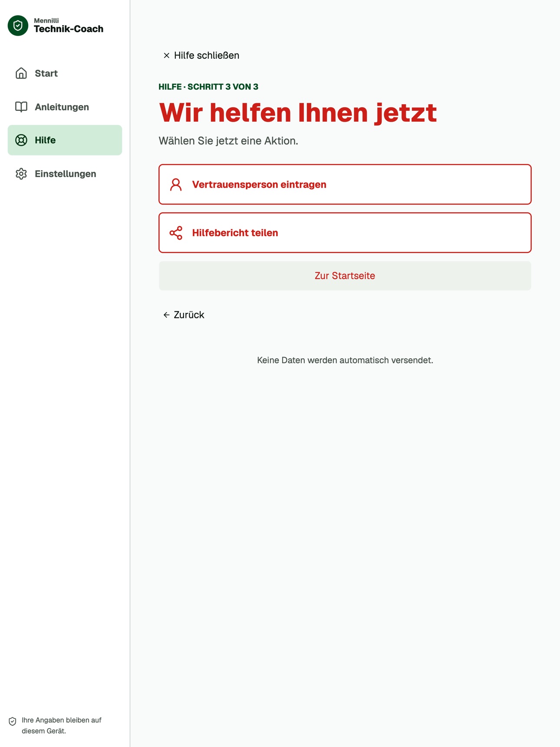Click the text 'Wählen Sie jetzt eine Aktion.'
Viewport: 560px width, 747px height.
[x=228, y=141]
